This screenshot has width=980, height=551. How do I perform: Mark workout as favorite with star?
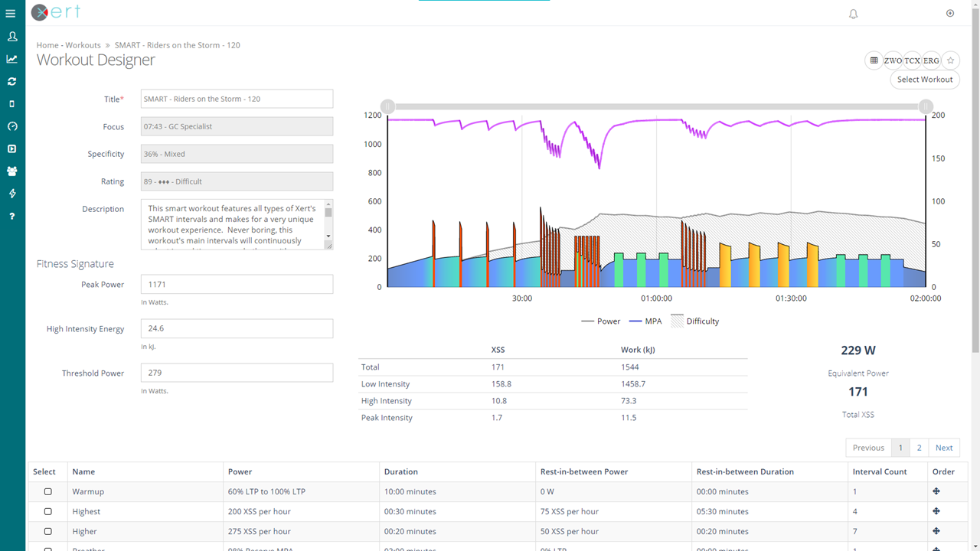coord(950,60)
